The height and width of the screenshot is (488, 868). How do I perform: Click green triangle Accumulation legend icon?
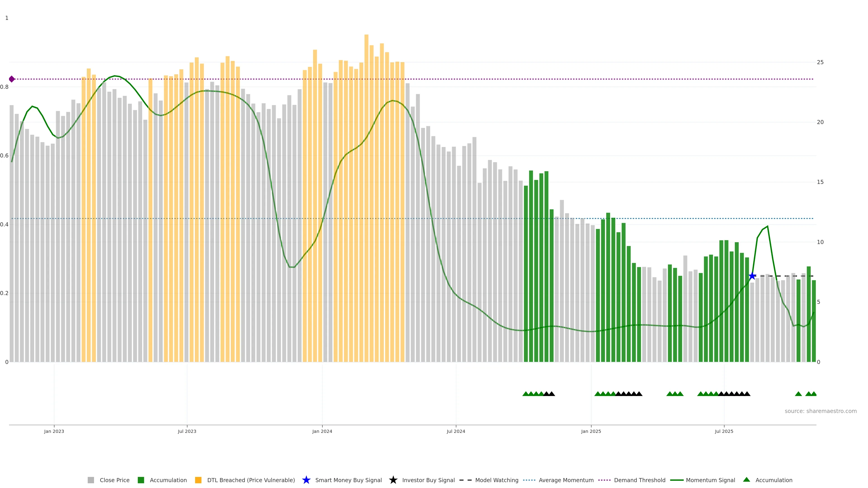747,480
